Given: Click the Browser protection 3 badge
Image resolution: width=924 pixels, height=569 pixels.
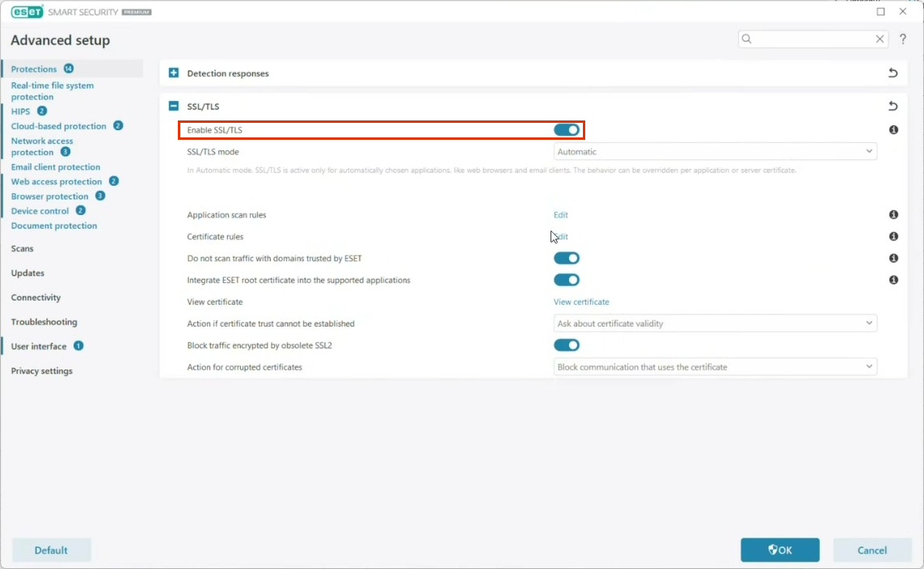Looking at the screenshot, I should tap(100, 196).
